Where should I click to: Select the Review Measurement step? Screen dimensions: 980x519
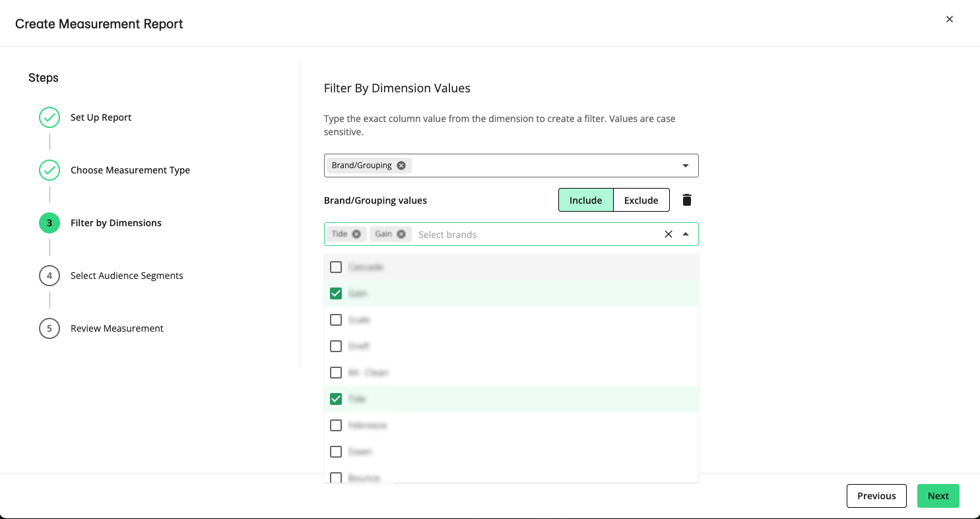pyautogui.click(x=117, y=328)
